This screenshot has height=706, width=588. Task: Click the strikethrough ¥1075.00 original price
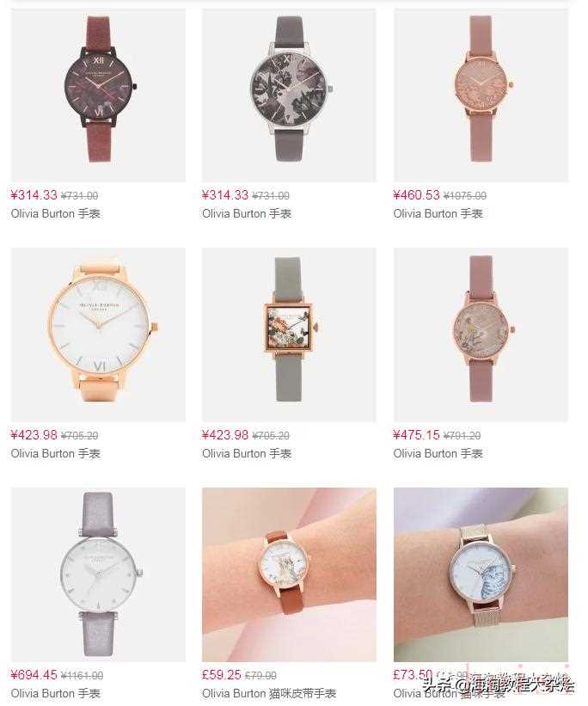pos(465,196)
